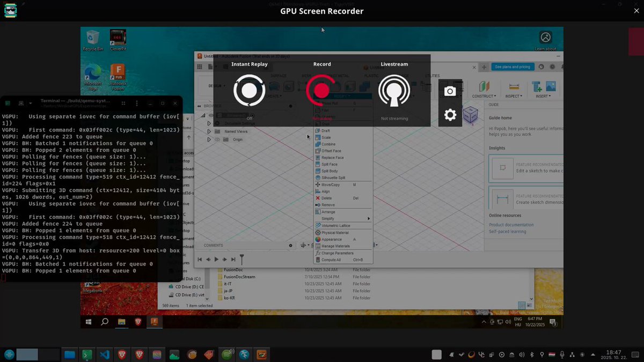Open File Explorer on guest taskbar
This screenshot has height=362, width=644.
tap(122, 321)
